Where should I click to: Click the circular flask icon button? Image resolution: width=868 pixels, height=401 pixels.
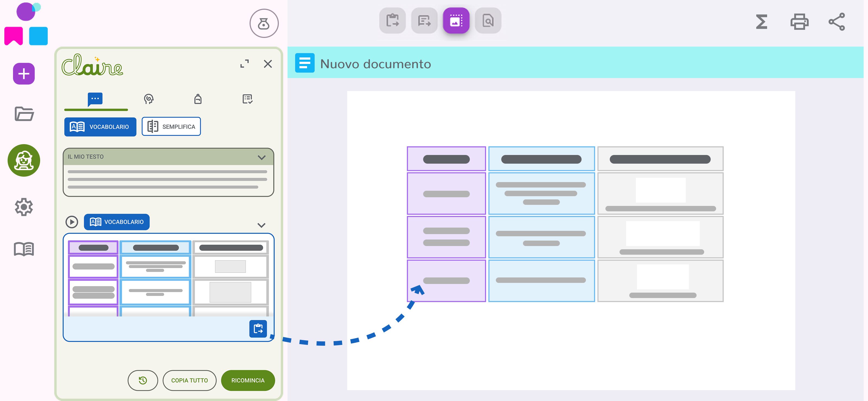point(264,24)
